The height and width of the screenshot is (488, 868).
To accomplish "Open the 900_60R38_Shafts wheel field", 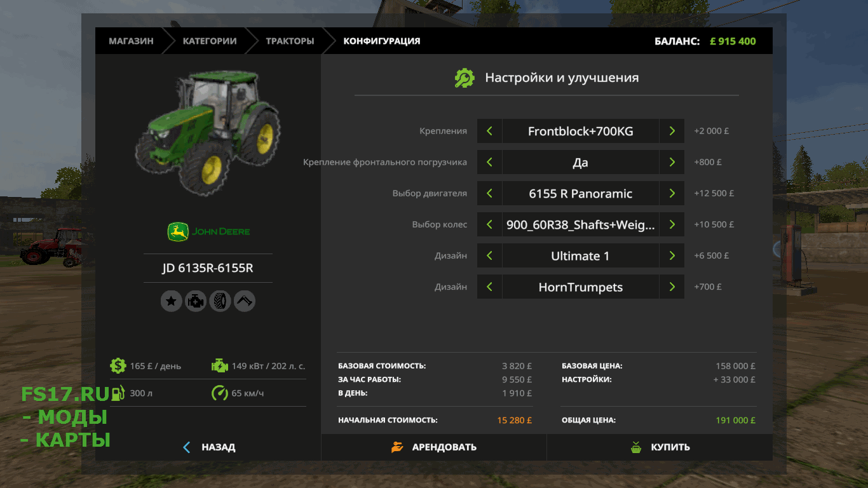I will point(581,224).
